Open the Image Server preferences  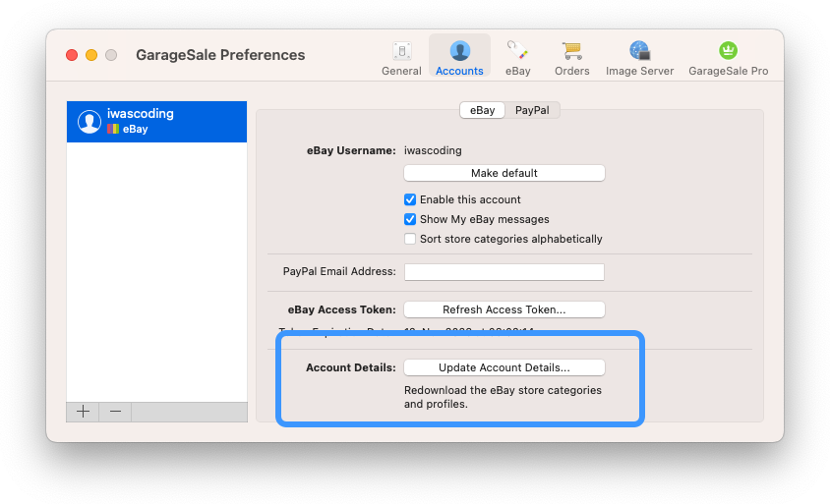[639, 58]
